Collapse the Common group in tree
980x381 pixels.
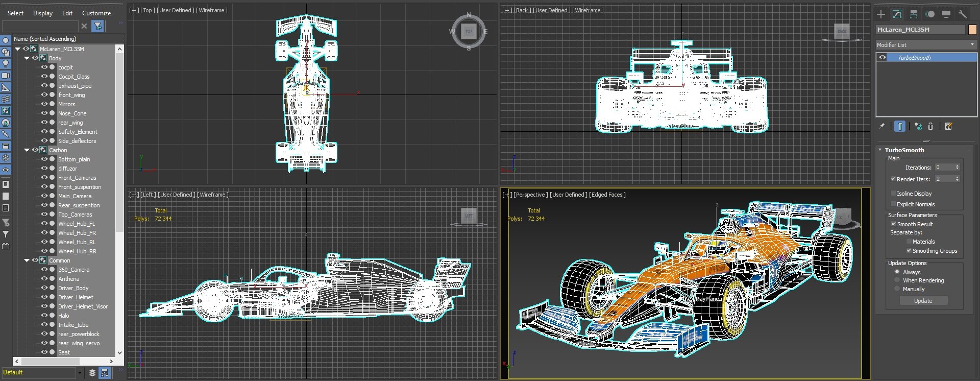(x=27, y=260)
